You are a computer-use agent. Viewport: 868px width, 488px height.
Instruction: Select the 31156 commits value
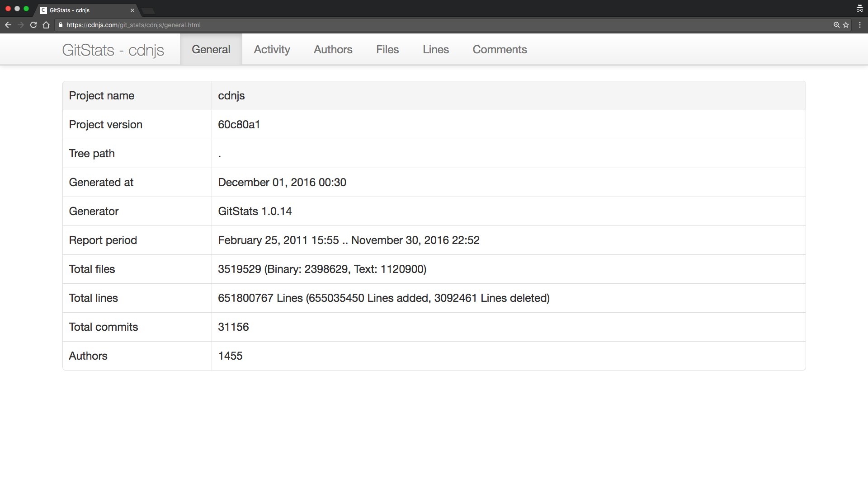click(233, 327)
